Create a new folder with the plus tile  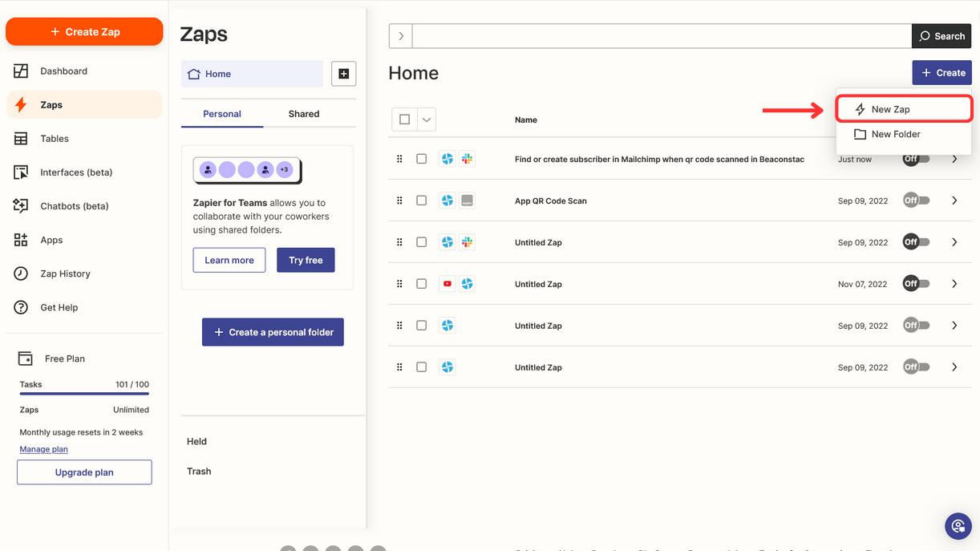[x=343, y=73]
